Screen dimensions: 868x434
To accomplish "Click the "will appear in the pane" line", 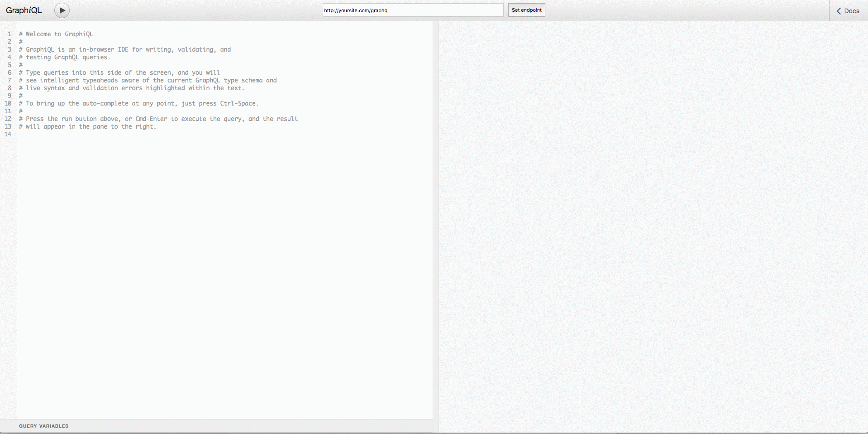I will [x=91, y=126].
